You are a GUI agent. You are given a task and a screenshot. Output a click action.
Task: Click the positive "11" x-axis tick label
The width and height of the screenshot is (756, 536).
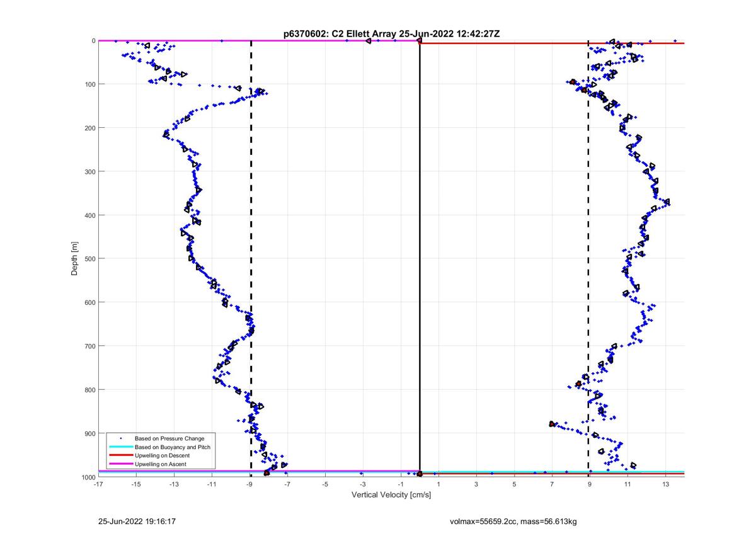(x=627, y=484)
